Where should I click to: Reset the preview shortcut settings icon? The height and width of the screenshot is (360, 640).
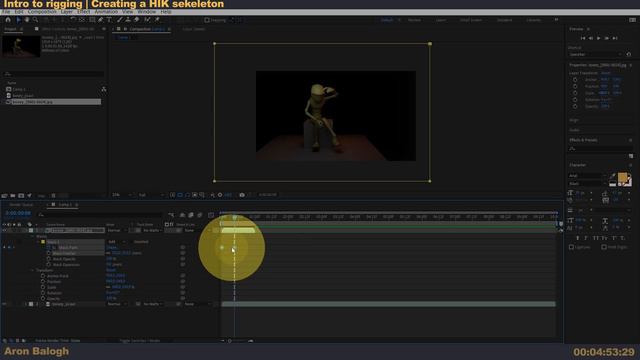coord(629,54)
